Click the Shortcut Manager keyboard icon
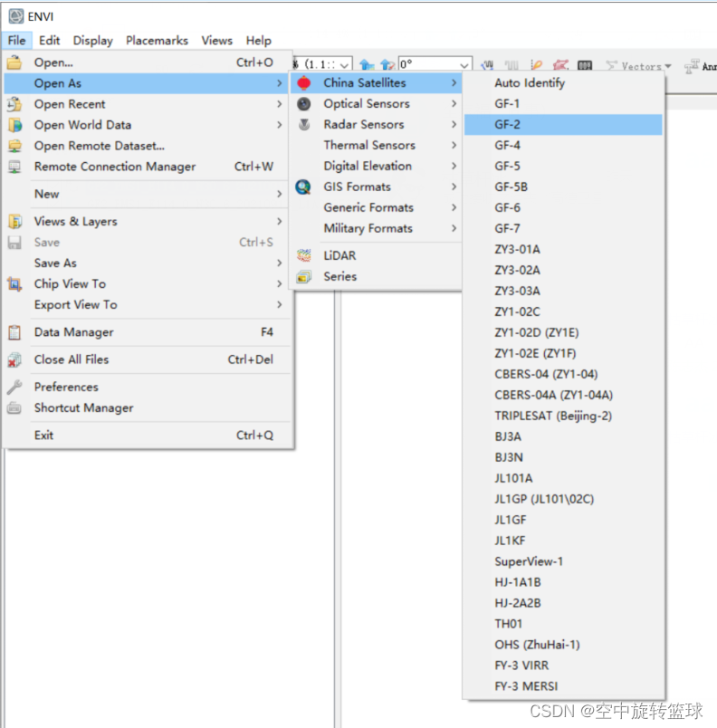Image resolution: width=717 pixels, height=728 pixels. (14, 407)
